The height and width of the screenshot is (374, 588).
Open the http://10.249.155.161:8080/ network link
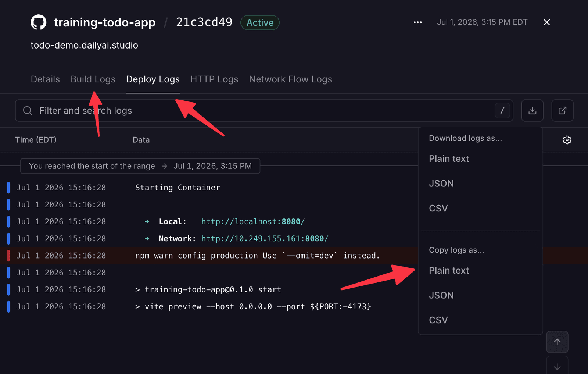pyautogui.click(x=265, y=238)
